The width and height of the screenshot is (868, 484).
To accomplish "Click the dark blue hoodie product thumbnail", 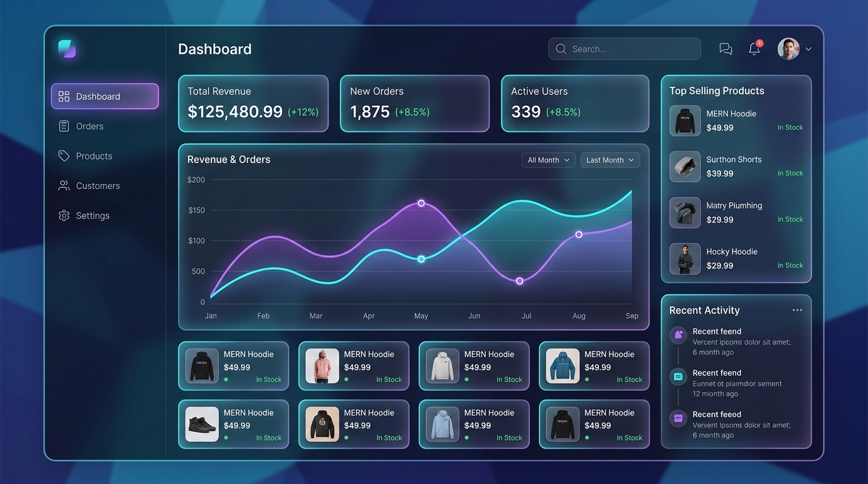I will coord(563,366).
